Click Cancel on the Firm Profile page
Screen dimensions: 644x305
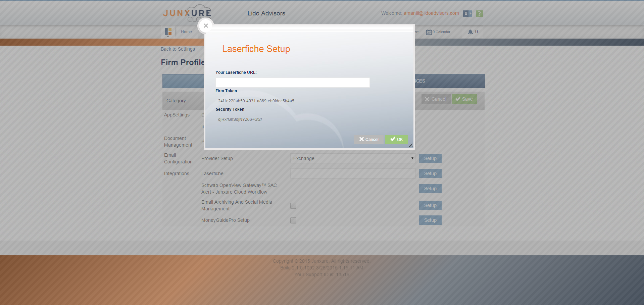click(436, 99)
